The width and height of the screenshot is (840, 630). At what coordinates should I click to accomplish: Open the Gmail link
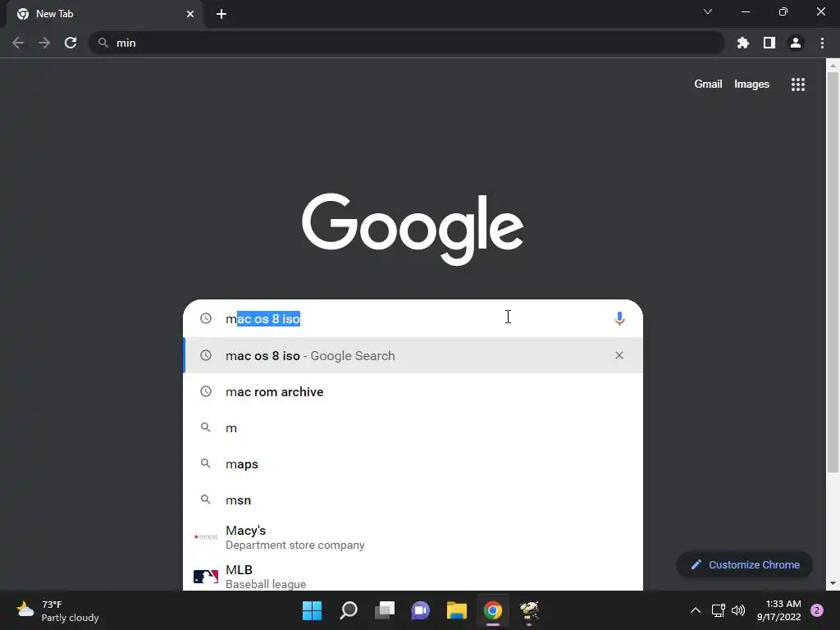pos(708,84)
